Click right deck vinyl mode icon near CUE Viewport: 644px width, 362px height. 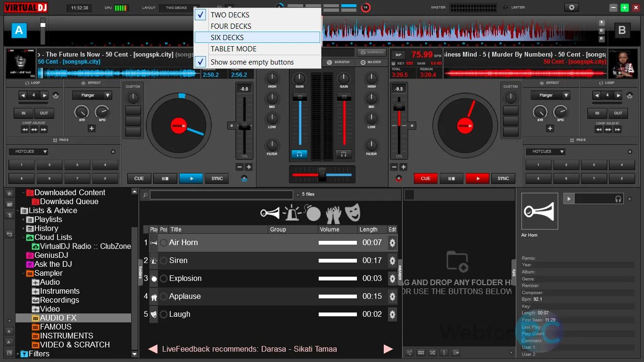pyautogui.click(x=399, y=179)
